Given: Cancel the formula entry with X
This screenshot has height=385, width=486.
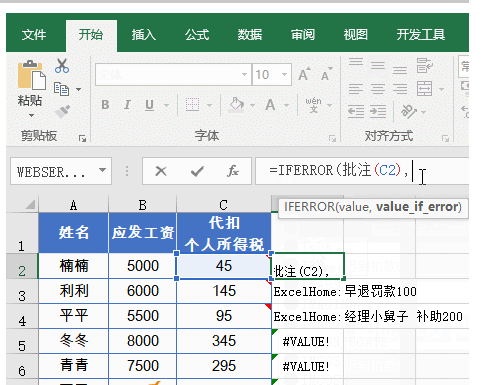Looking at the screenshot, I should pos(161,171).
